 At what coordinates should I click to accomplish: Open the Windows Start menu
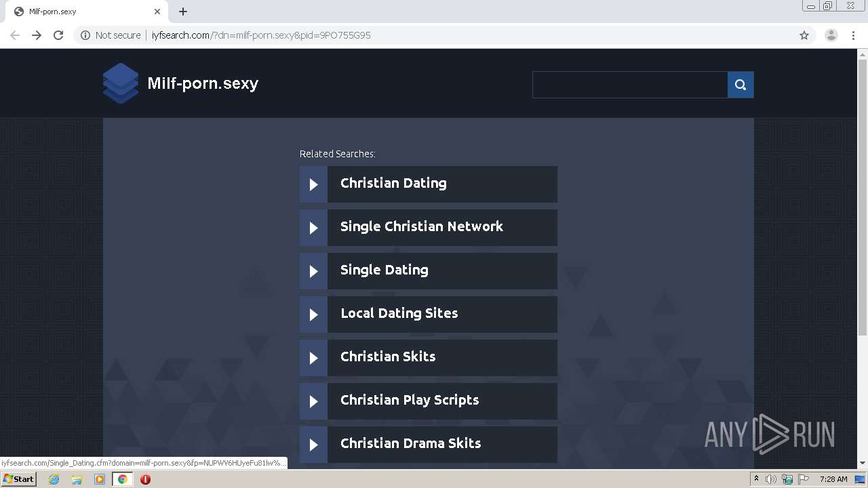pyautogui.click(x=19, y=479)
